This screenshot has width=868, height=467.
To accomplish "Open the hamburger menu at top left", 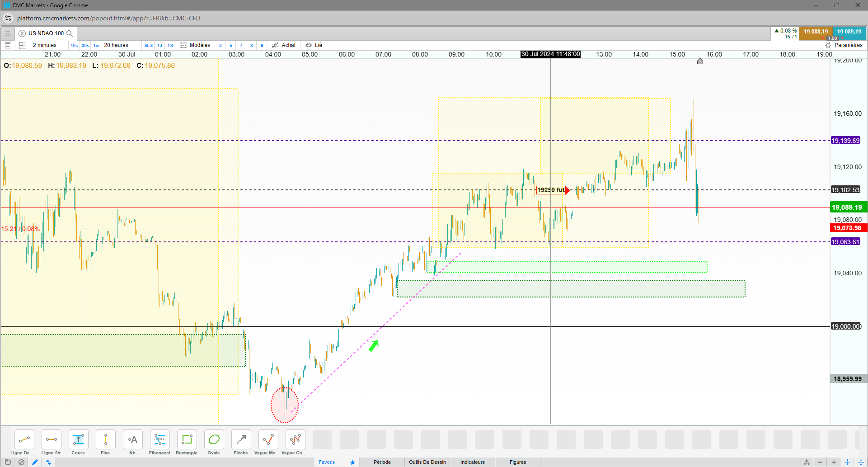I will tap(7, 33).
